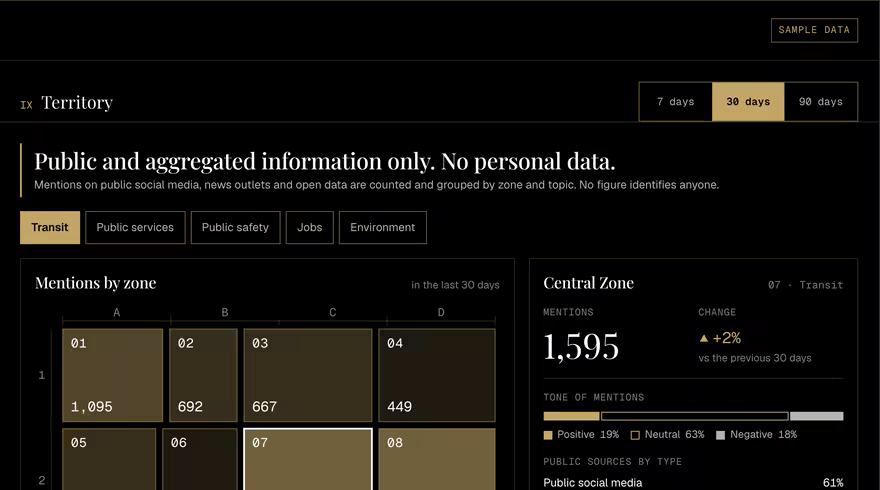This screenshot has height=490, width=880.
Task: Click "in the last 30 days" caption
Action: [x=455, y=285]
